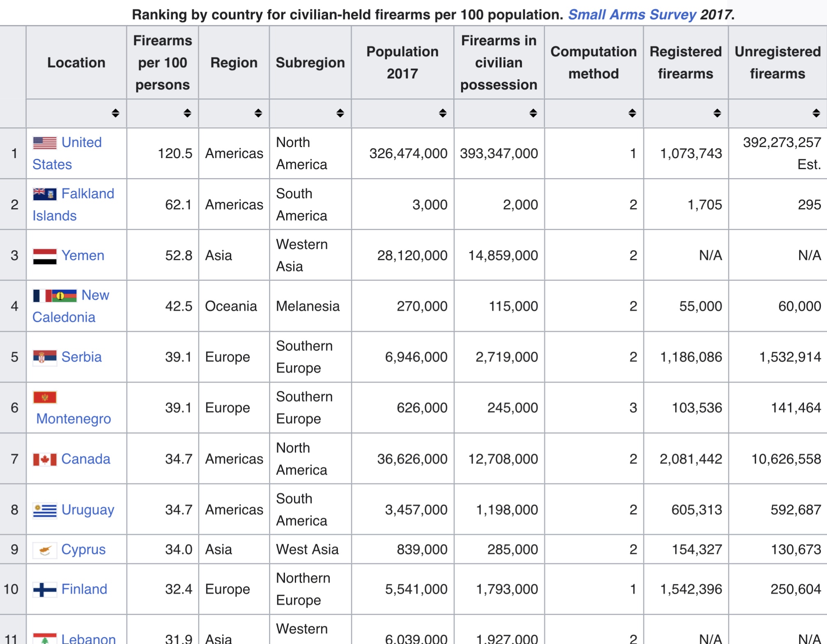827x644 pixels.
Task: Click the Montenegro flag icon
Action: point(45,397)
